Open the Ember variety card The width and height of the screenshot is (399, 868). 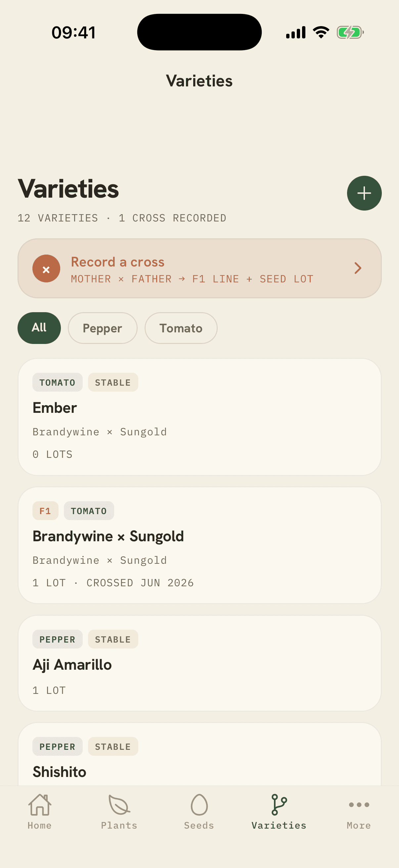coord(199,417)
